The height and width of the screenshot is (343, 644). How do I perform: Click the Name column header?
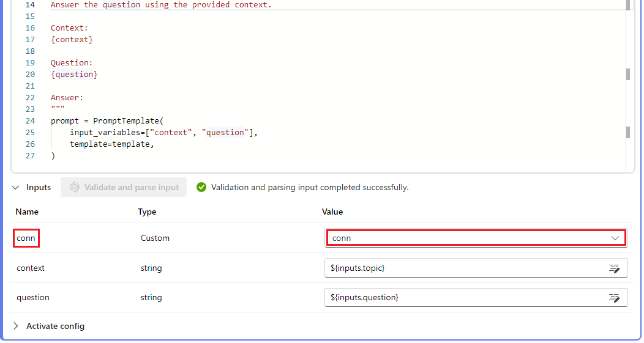point(27,212)
